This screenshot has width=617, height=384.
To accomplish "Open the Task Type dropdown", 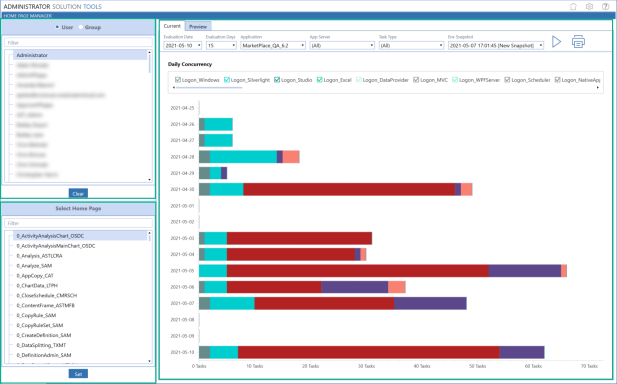I will 411,46.
